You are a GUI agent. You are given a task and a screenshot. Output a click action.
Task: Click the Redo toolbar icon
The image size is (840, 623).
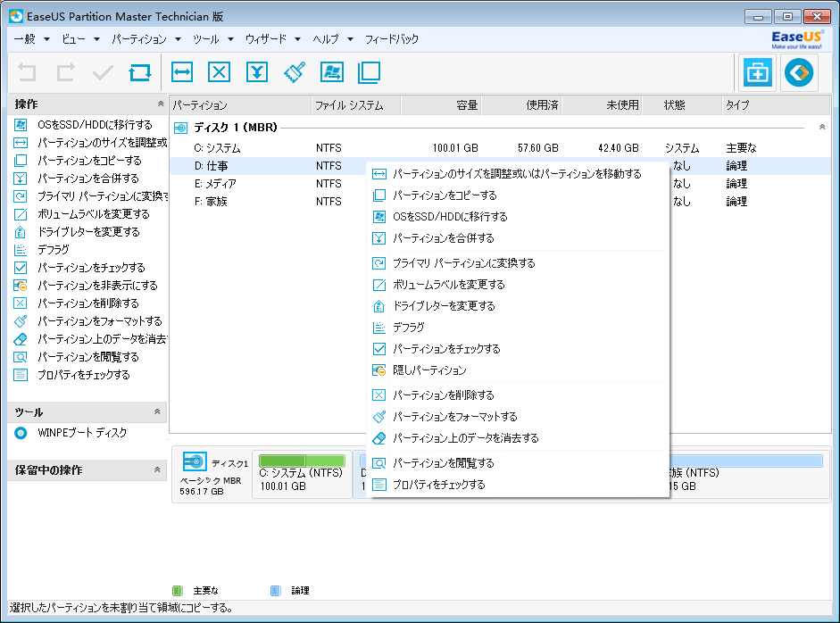coord(65,72)
